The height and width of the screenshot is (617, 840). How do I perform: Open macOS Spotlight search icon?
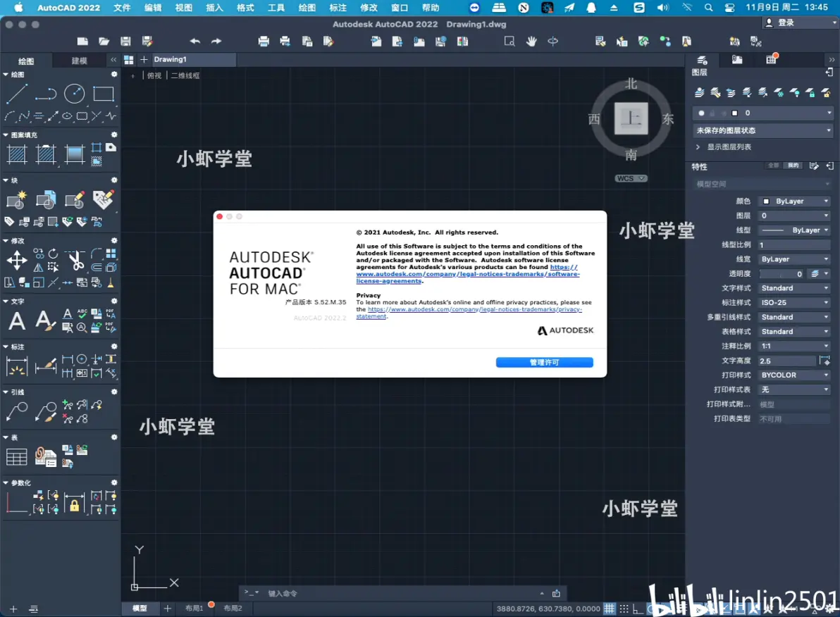tap(709, 8)
